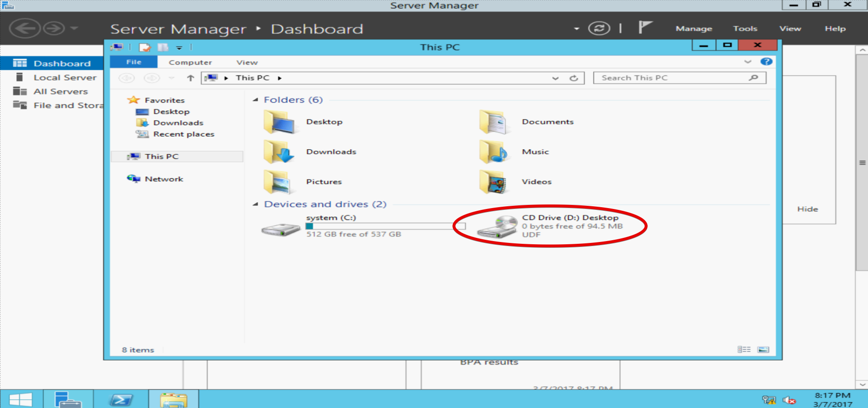Open the View ribbon tab in explorer
868x408 pixels.
(x=247, y=62)
